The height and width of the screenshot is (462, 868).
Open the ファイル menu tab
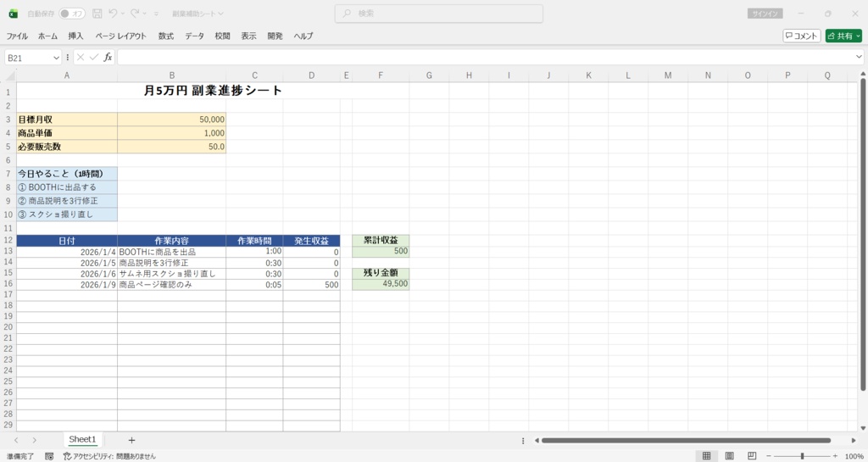click(17, 36)
